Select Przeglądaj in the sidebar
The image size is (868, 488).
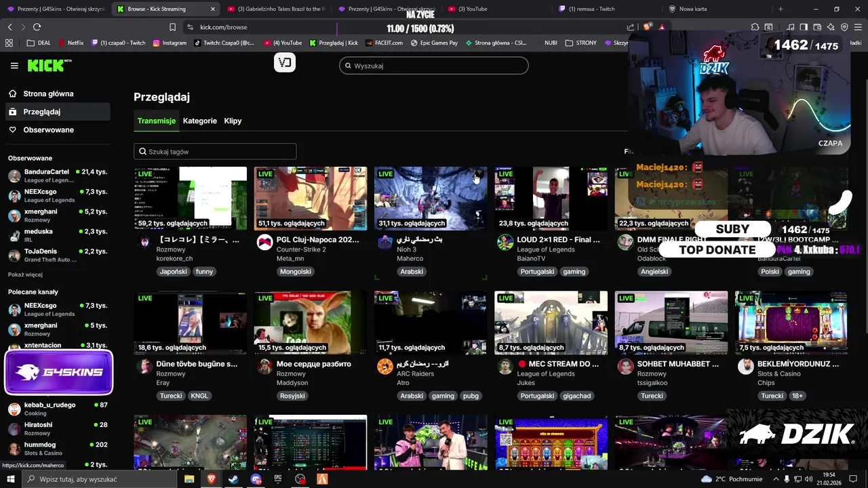tap(57, 111)
